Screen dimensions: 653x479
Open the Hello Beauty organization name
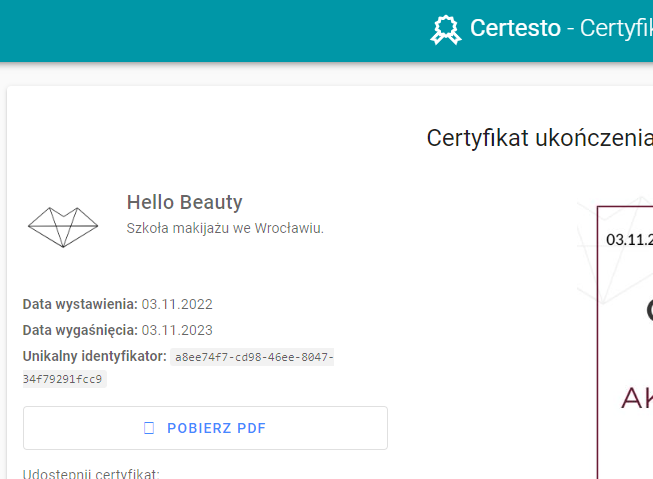click(184, 202)
